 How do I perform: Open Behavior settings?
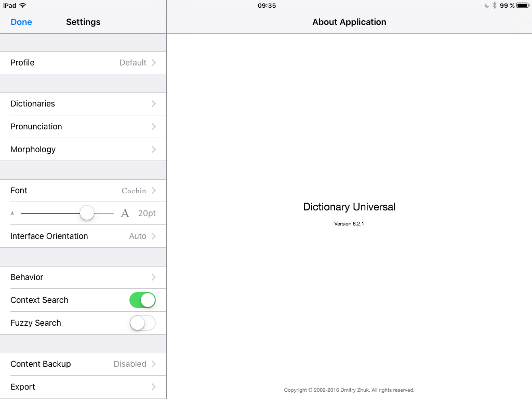83,277
